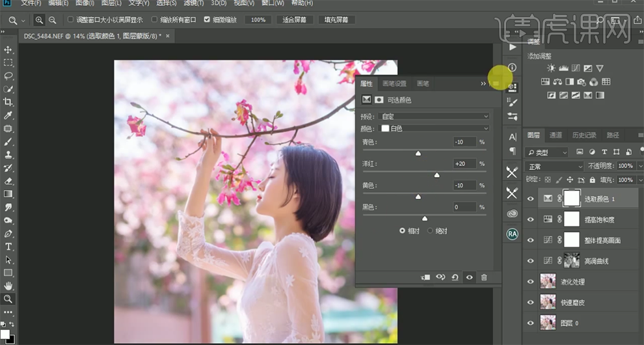Screen dimensions: 644x345
Task: Choose the Eraser tool
Action: [x=8, y=181]
